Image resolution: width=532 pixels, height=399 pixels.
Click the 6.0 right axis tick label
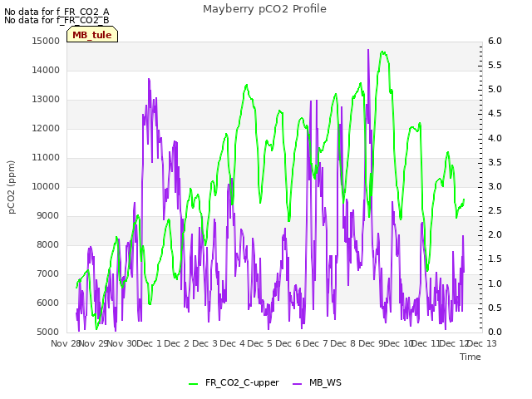click(495, 41)
